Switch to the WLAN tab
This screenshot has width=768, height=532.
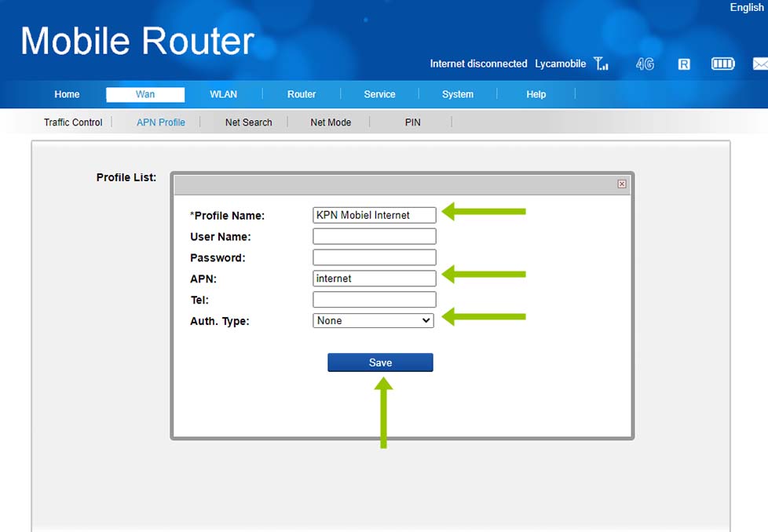click(223, 94)
